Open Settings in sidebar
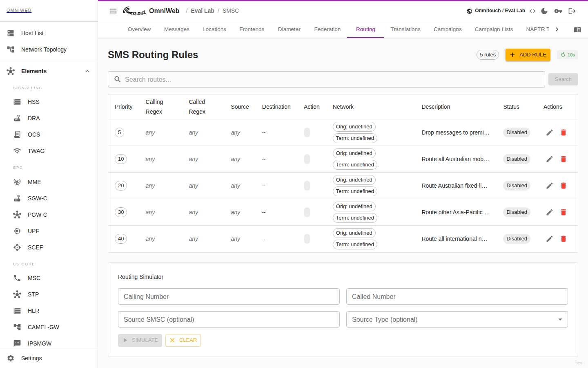The height and width of the screenshot is (368, 588). [x=49, y=358]
